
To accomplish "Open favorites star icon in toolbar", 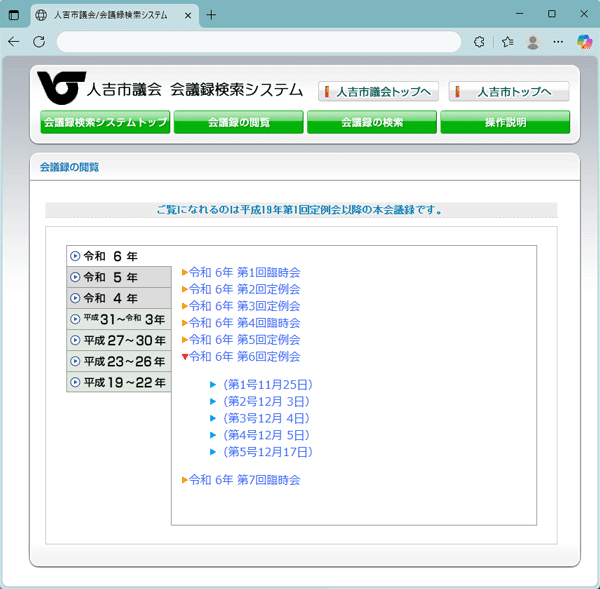I will point(507,42).
